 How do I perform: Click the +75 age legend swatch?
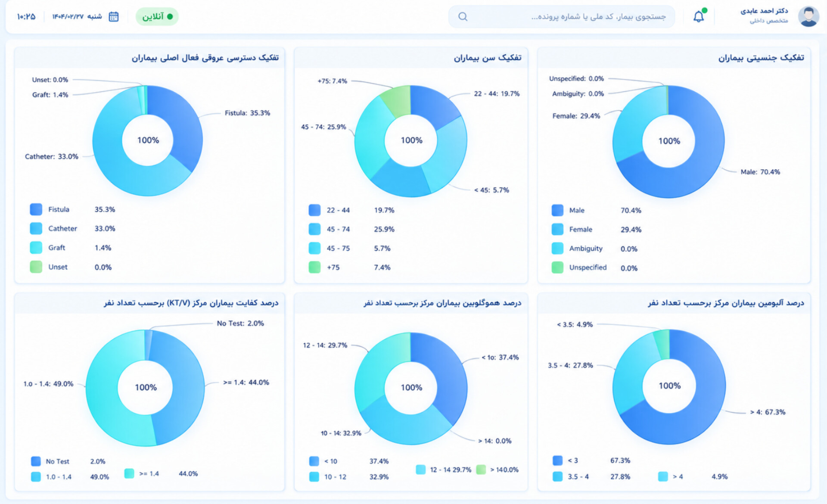(314, 267)
